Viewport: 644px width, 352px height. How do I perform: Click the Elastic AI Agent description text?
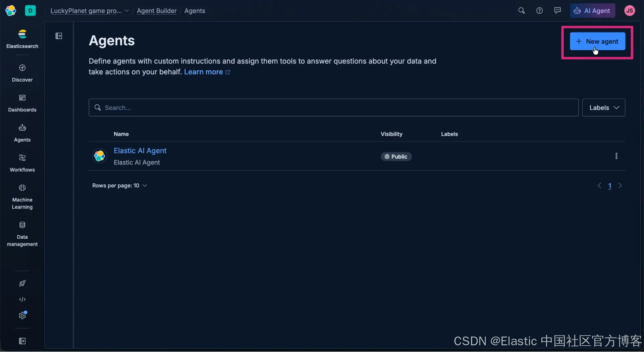(x=137, y=163)
